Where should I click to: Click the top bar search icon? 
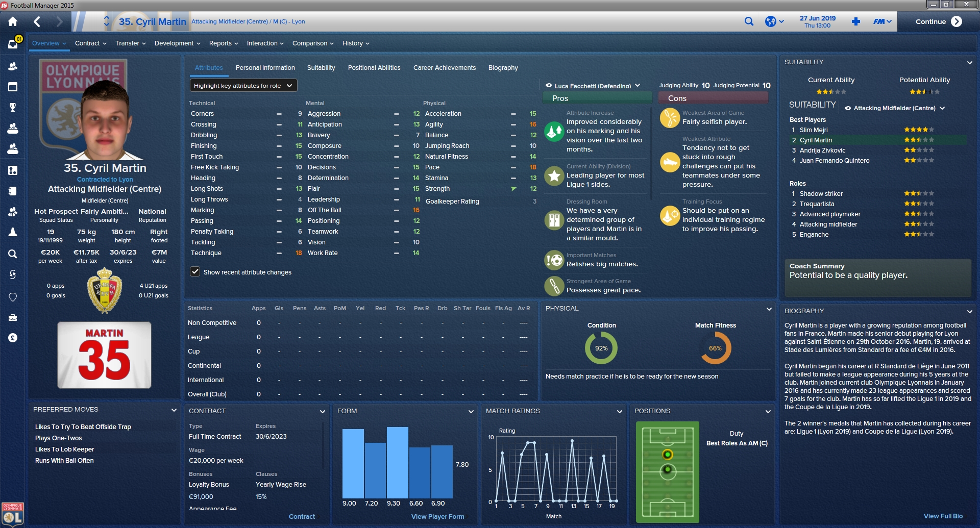pyautogui.click(x=749, y=21)
